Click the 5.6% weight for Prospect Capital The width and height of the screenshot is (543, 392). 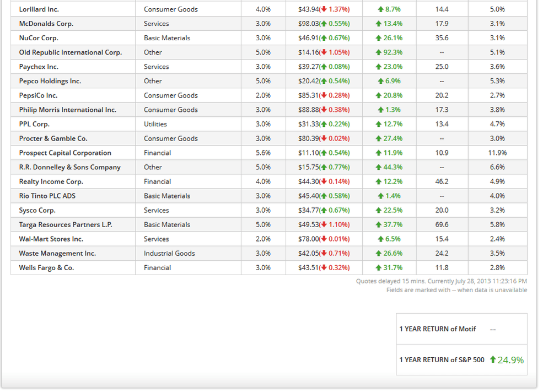(x=263, y=153)
